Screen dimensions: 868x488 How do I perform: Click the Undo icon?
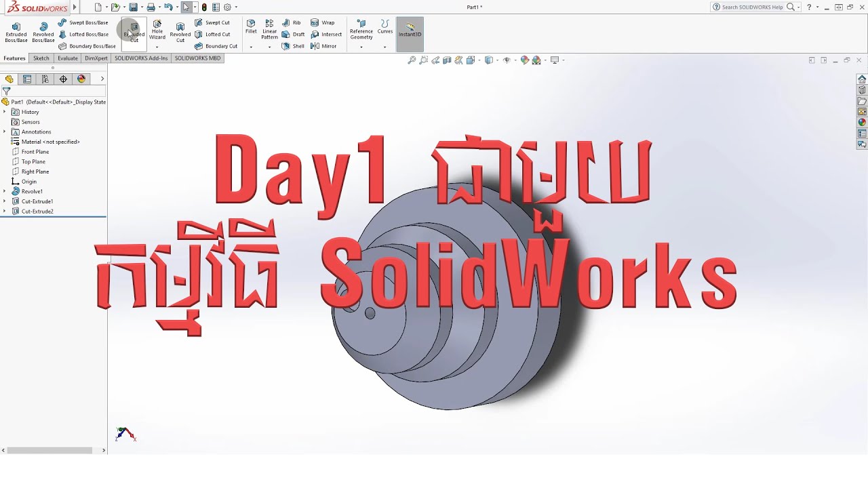(x=167, y=7)
